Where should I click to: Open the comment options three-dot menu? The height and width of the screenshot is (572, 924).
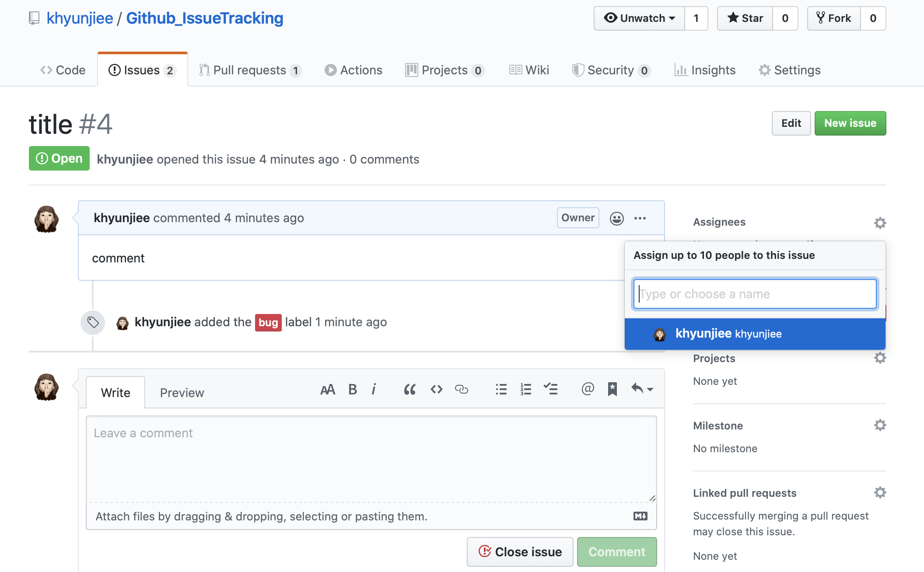click(640, 218)
